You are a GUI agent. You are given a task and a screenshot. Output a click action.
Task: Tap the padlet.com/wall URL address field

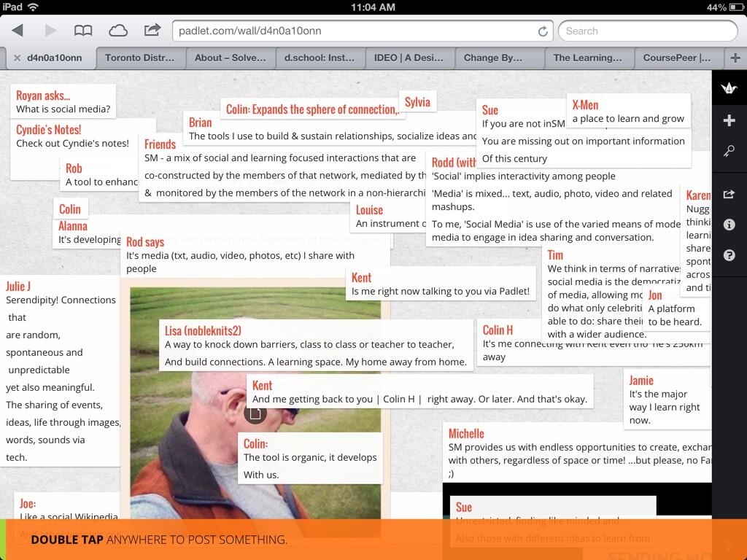pos(362,31)
